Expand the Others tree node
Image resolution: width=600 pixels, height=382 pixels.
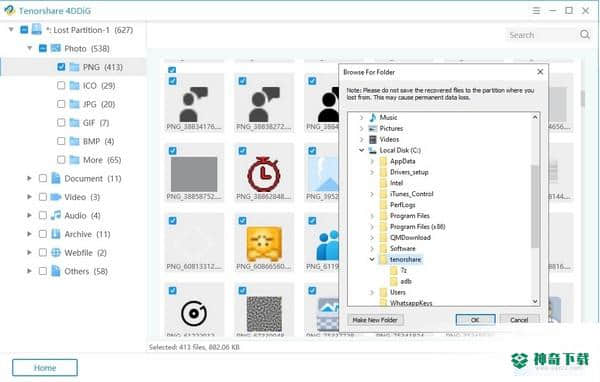pos(29,271)
